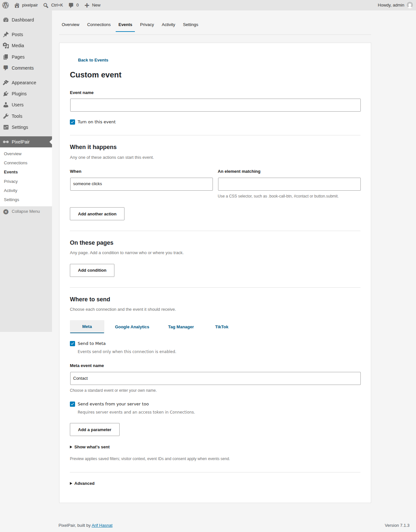Open the Arif Hasnat footer link
The image size is (416, 532).
(102, 525)
